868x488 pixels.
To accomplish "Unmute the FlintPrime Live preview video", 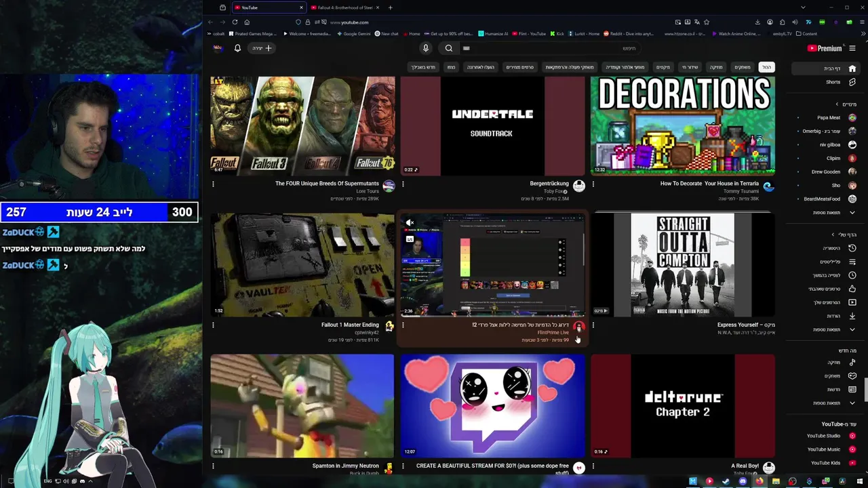I will (410, 223).
